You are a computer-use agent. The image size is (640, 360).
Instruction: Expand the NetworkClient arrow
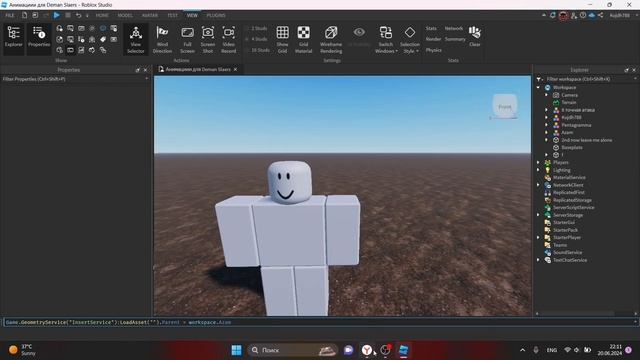tap(538, 185)
